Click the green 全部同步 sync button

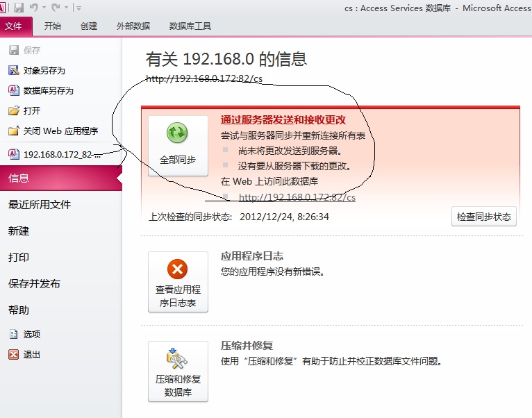pyautogui.click(x=178, y=146)
